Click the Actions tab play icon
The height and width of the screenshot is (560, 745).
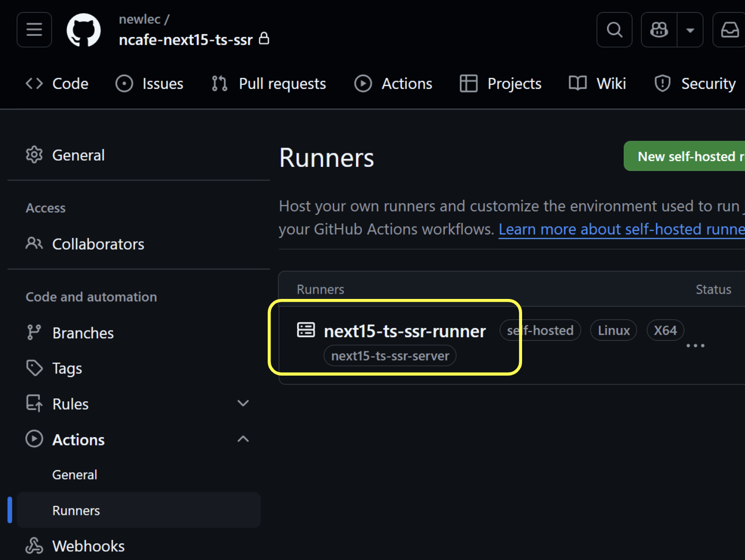[x=363, y=83]
